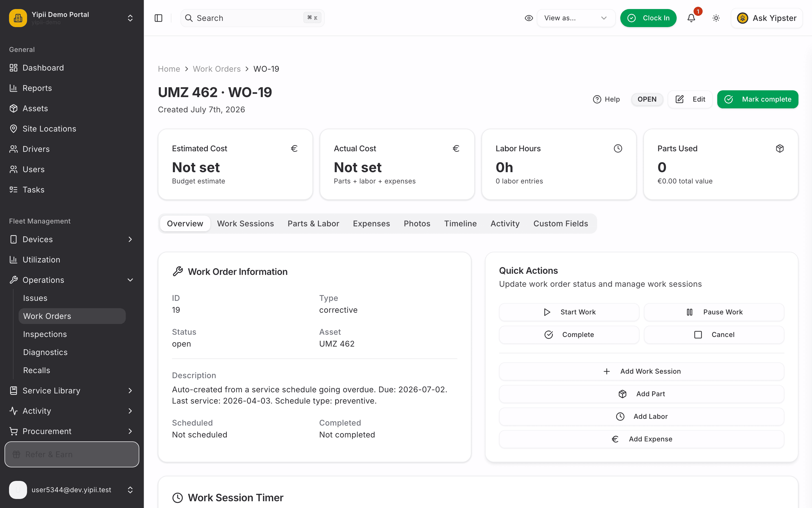
Task: Open Assets in the sidebar
Action: pos(72,109)
